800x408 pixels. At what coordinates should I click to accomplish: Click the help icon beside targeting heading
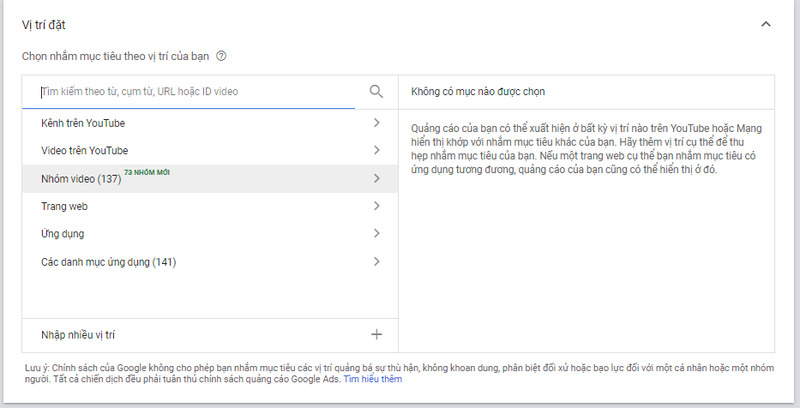pos(221,57)
